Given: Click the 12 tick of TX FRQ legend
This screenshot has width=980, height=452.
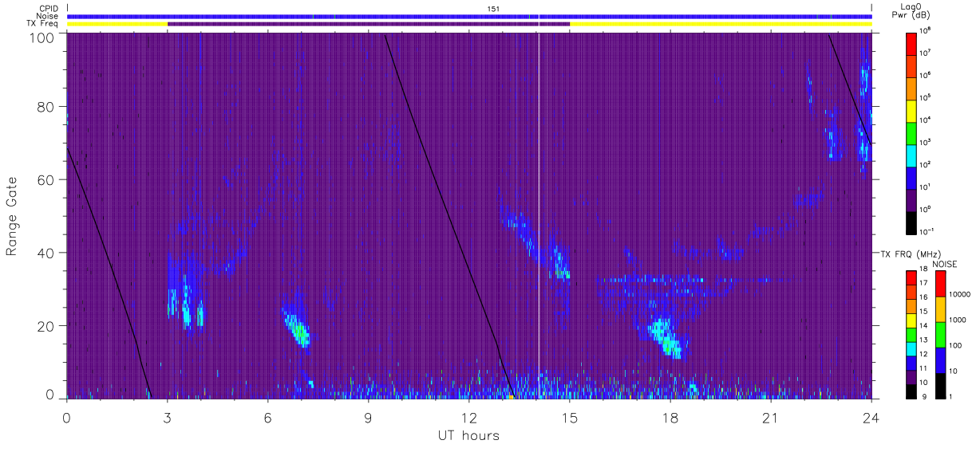Looking at the screenshot, I should tap(925, 355).
